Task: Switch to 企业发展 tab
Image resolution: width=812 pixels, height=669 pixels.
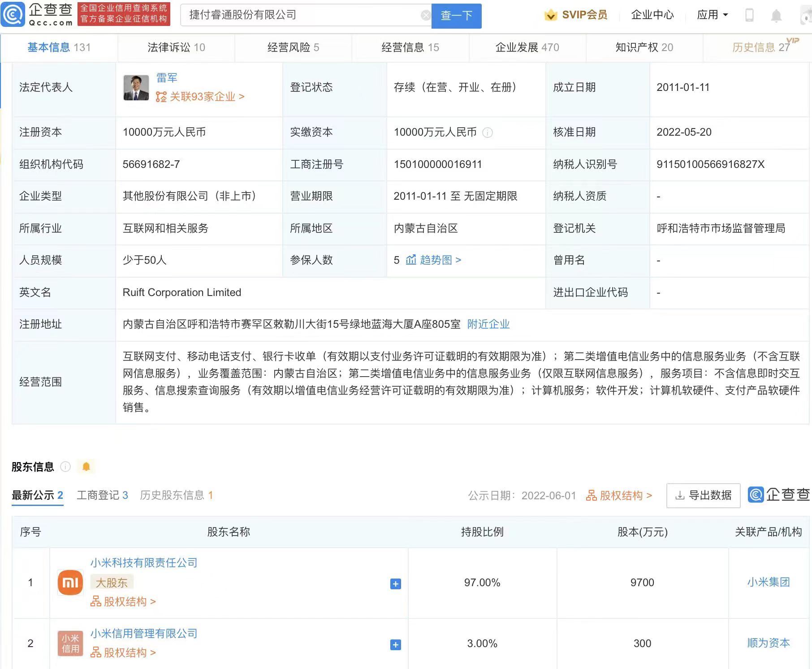Action: [x=527, y=47]
